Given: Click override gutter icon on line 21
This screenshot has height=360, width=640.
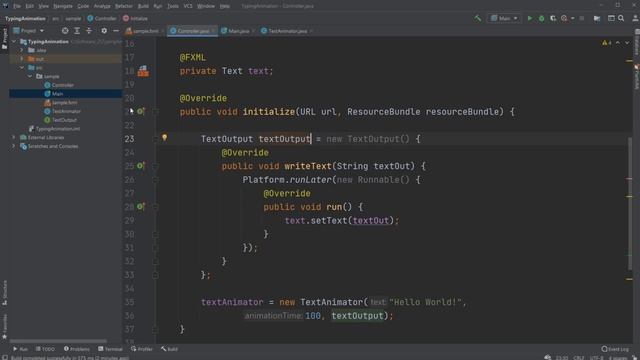Looking at the screenshot, I should click(x=140, y=111).
